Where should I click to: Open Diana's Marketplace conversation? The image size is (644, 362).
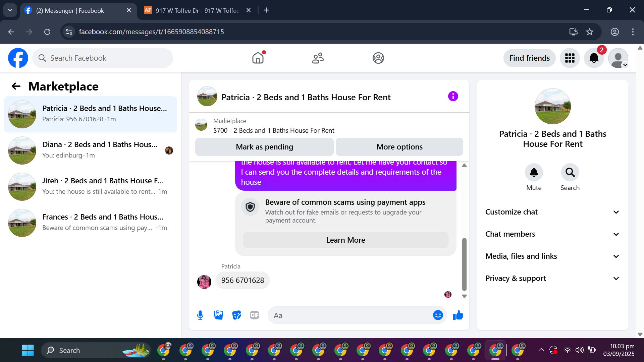click(91, 150)
